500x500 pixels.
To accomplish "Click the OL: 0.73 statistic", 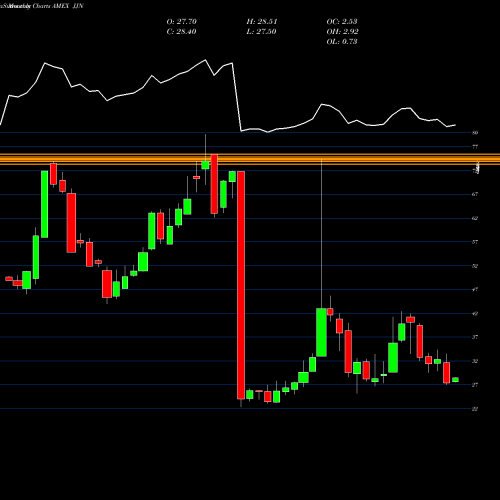I will (x=342, y=42).
